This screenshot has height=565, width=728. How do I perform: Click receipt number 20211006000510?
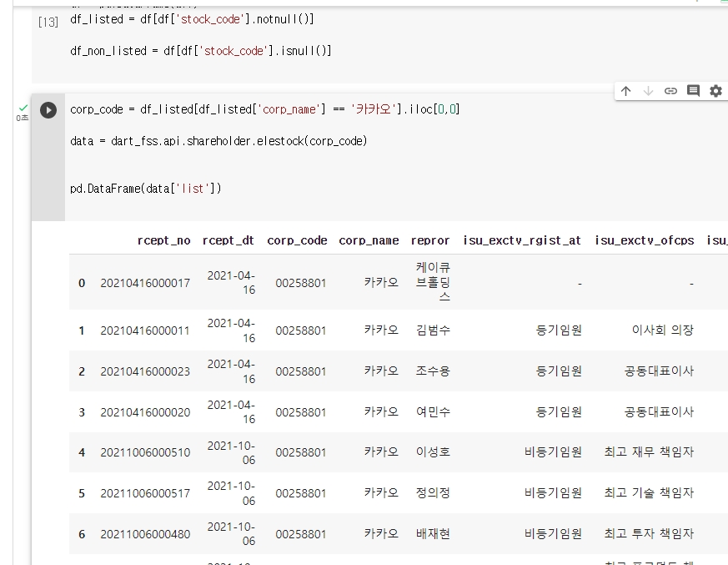pos(145,452)
